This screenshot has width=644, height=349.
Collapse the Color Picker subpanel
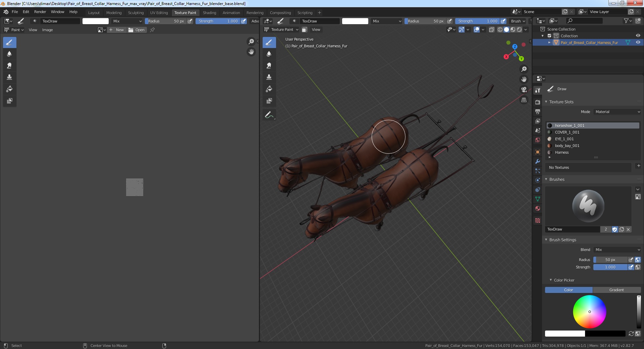coord(550,280)
